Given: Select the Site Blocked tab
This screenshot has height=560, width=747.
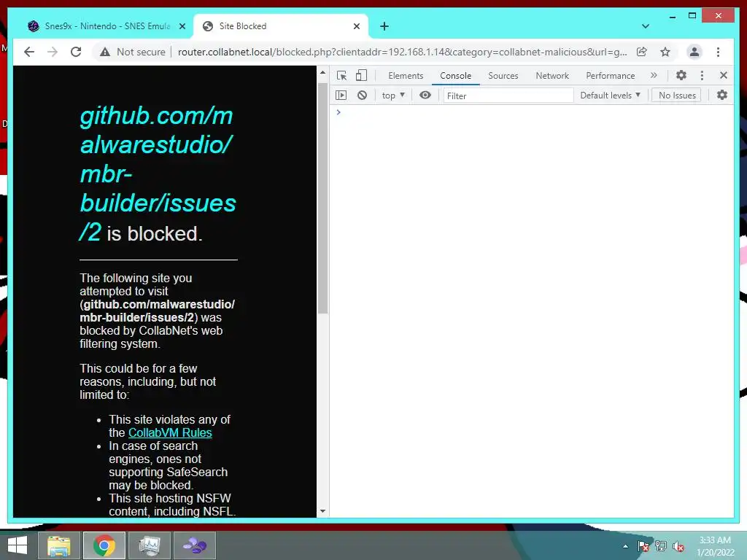Looking at the screenshot, I should pos(281,26).
